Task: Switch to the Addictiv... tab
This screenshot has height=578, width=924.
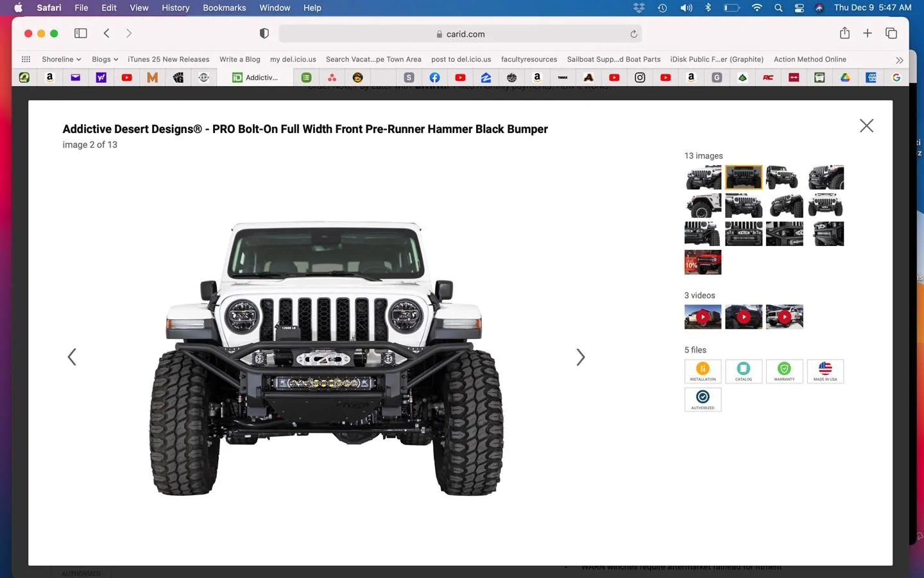Action: pyautogui.click(x=255, y=77)
